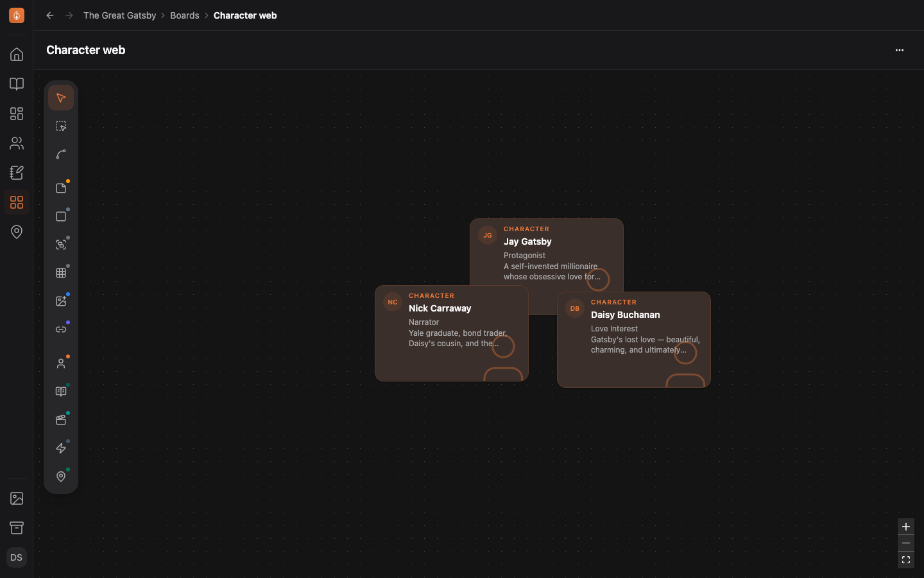Image resolution: width=924 pixels, height=578 pixels.
Task: Select the pointer cursor tool
Action: coord(61,98)
